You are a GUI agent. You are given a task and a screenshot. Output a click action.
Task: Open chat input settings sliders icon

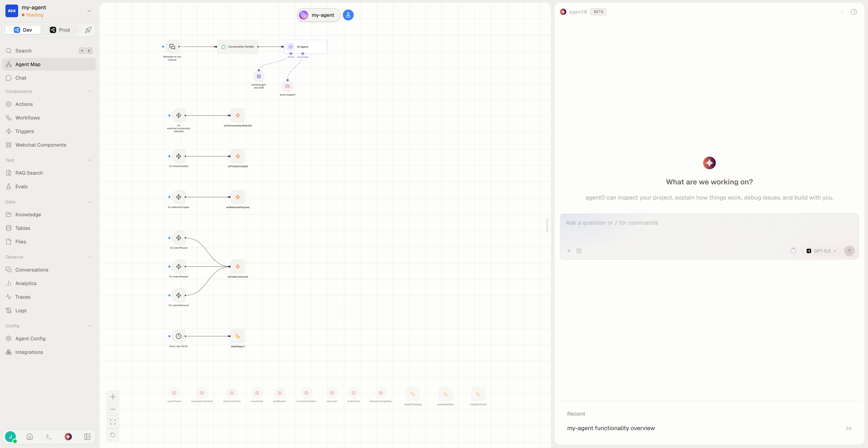tap(579, 251)
